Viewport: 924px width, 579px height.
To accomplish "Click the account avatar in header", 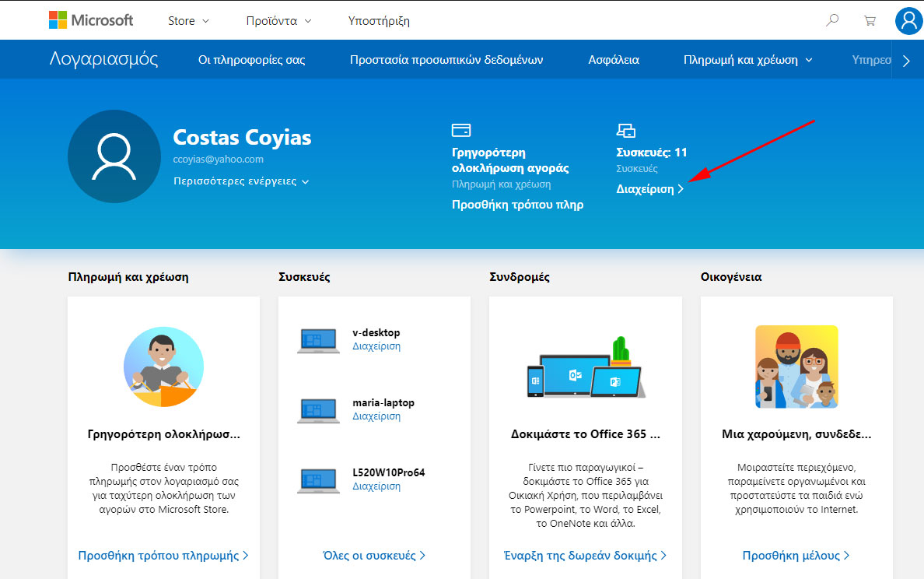I will click(908, 21).
